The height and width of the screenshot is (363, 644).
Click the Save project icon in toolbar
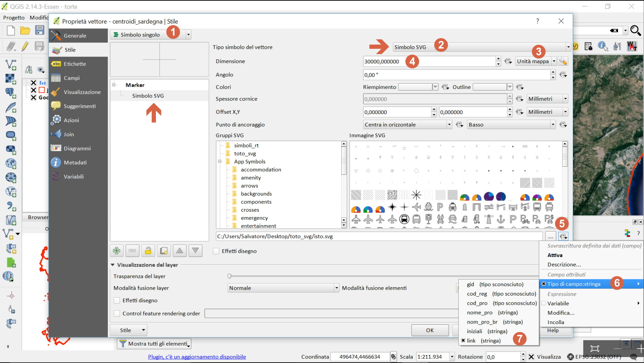pos(40,31)
